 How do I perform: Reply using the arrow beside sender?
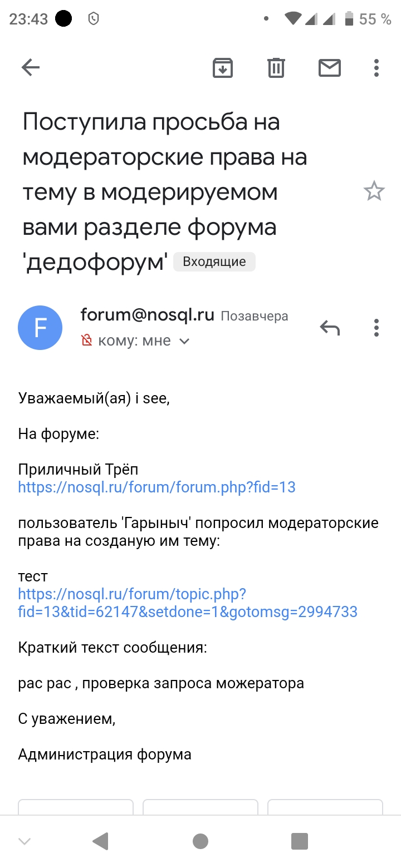coord(330,328)
